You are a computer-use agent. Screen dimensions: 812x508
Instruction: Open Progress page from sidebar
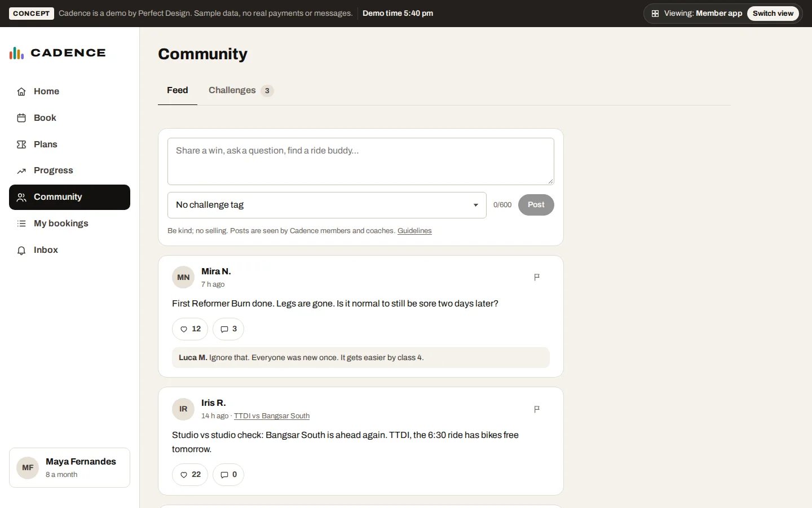click(x=70, y=170)
